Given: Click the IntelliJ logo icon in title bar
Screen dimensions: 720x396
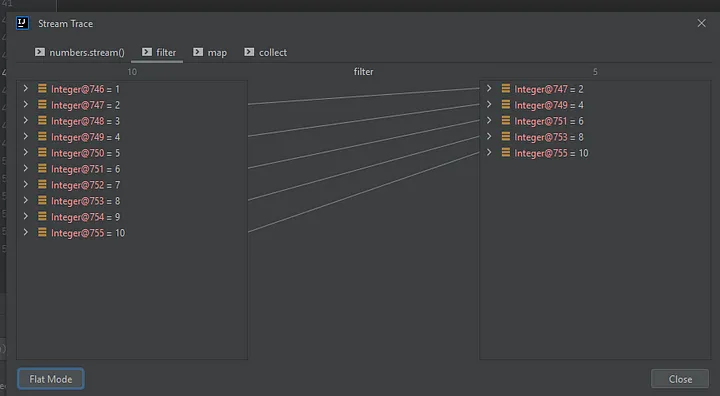Looking at the screenshot, I should coord(22,23).
